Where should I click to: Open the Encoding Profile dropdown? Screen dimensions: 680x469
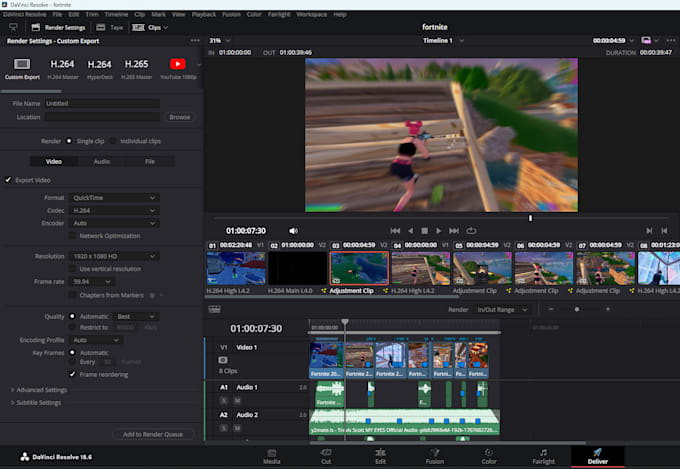tap(95, 340)
